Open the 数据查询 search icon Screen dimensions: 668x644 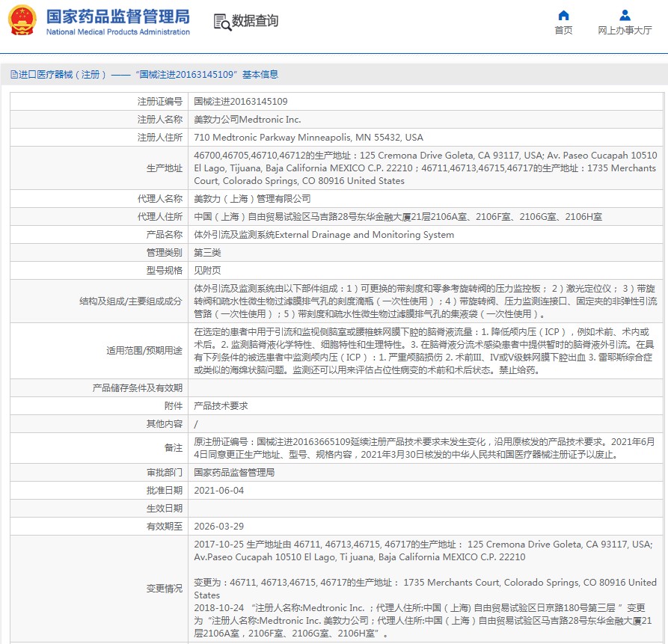click(x=222, y=22)
